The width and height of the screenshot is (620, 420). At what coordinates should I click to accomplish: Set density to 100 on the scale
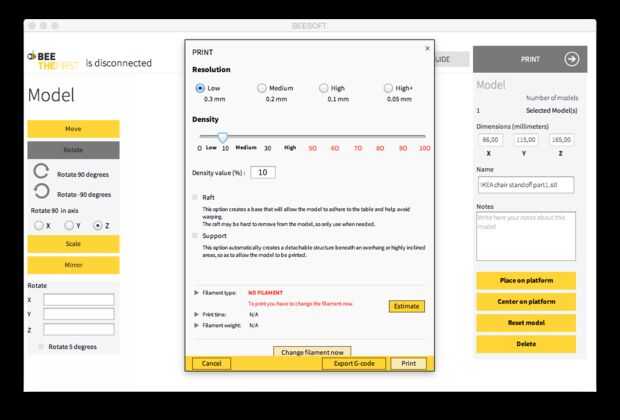425,148
